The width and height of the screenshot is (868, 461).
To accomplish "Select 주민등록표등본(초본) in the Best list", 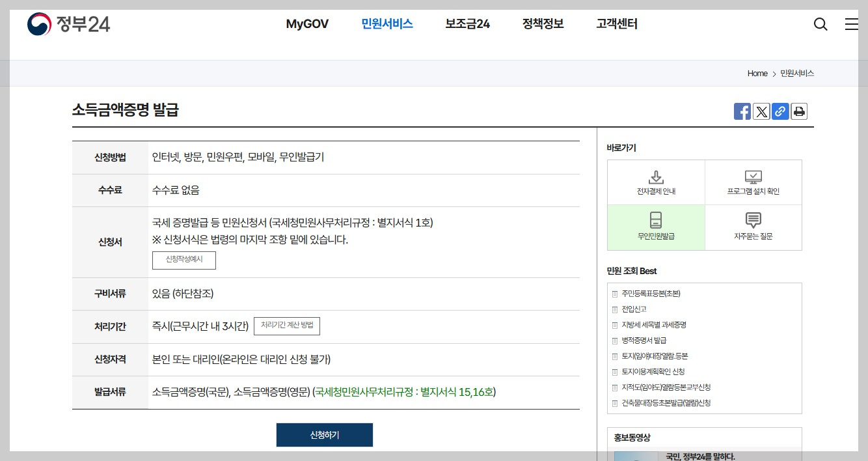I will 651,293.
